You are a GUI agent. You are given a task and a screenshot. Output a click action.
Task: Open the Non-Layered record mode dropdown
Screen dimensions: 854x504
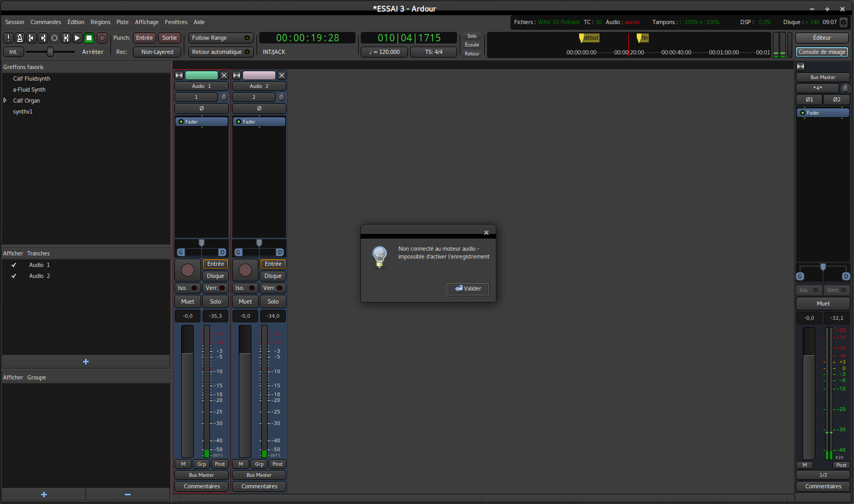(x=157, y=52)
